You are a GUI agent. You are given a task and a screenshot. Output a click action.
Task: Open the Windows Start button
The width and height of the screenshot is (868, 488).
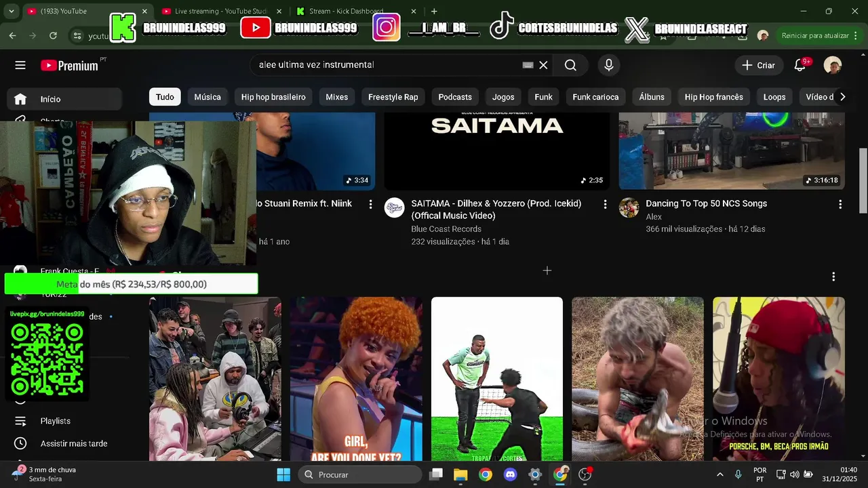[x=283, y=474]
